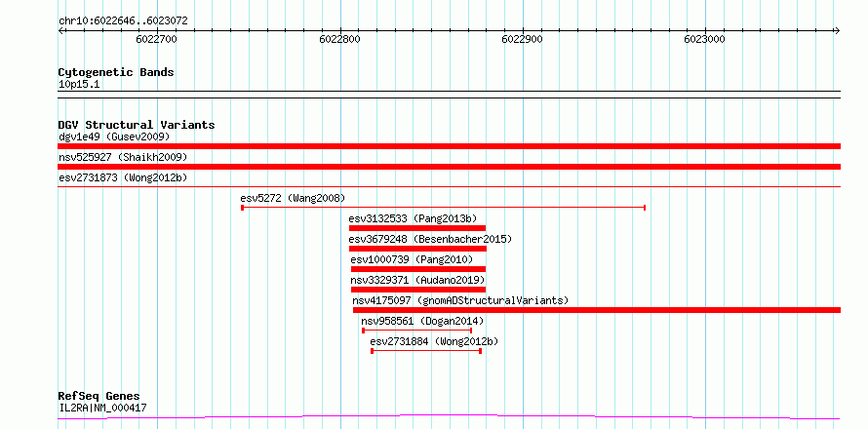Click the thin red line under esv2731873

[x=449, y=187]
